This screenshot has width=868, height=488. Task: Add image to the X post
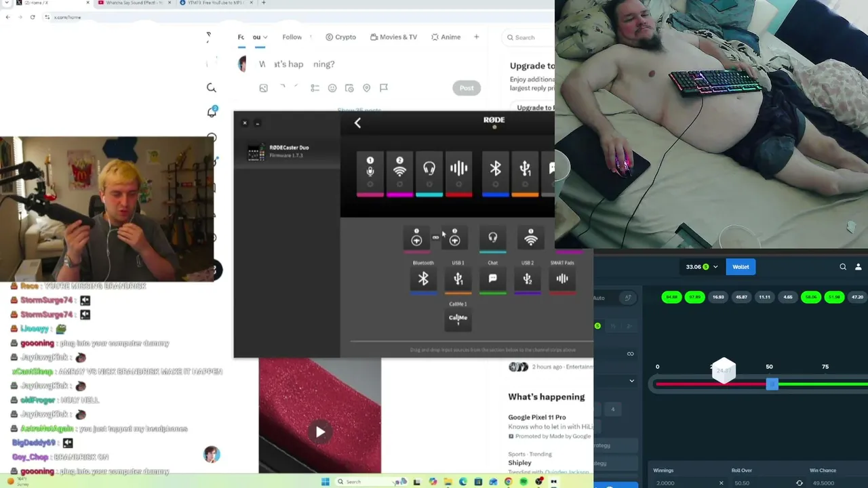pos(264,88)
